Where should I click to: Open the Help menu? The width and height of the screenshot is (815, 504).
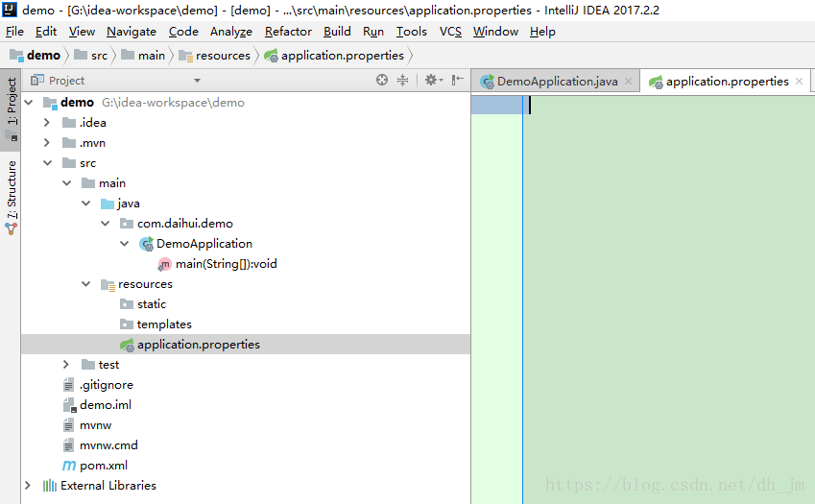pyautogui.click(x=542, y=32)
